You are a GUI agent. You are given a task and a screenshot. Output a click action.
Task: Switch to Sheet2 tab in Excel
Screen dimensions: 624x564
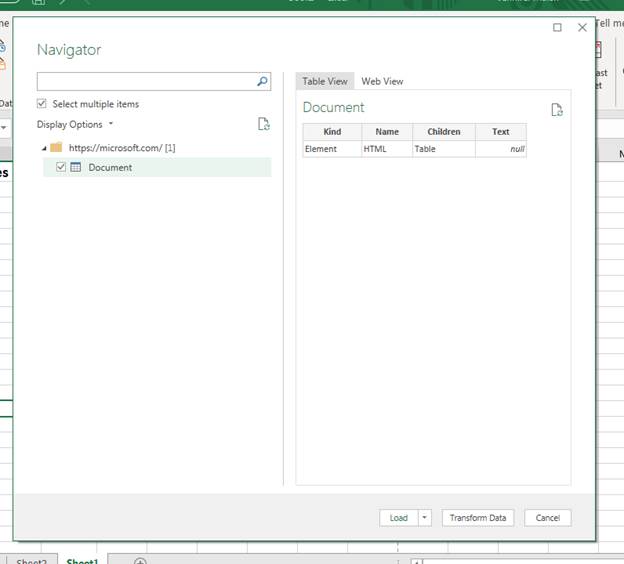[31, 560]
